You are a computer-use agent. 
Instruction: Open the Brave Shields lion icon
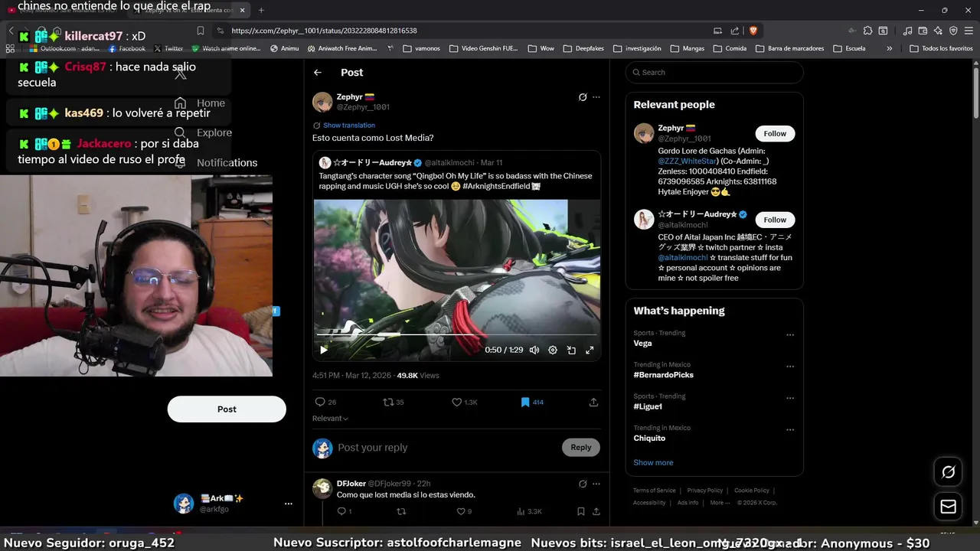click(753, 31)
